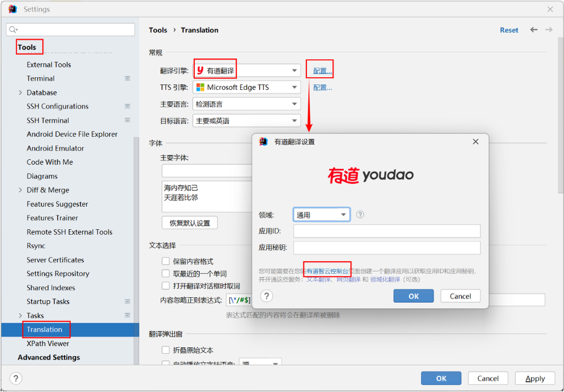Viewport: 564px width, 392px height.
Task: Select Terminal in the settings tree
Action: (40, 78)
